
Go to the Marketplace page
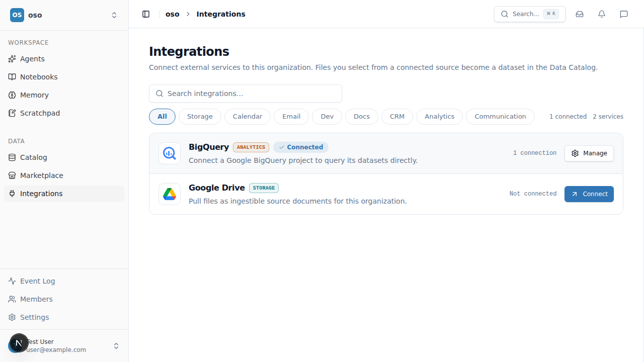[64, 175]
